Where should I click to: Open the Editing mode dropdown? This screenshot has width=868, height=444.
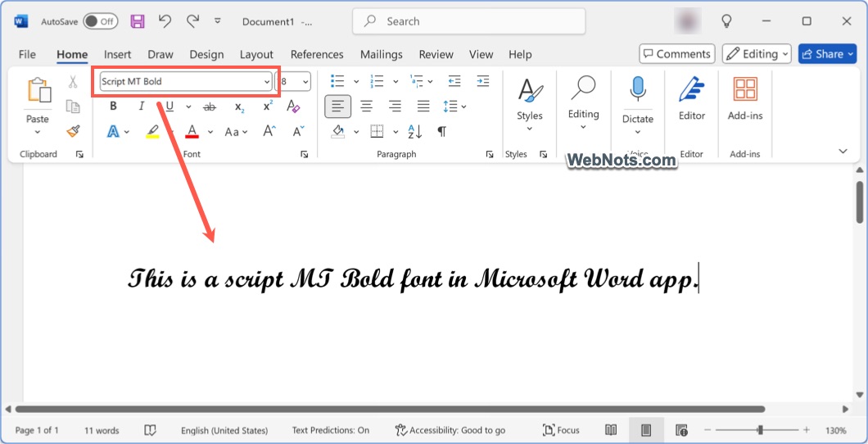pyautogui.click(x=757, y=54)
